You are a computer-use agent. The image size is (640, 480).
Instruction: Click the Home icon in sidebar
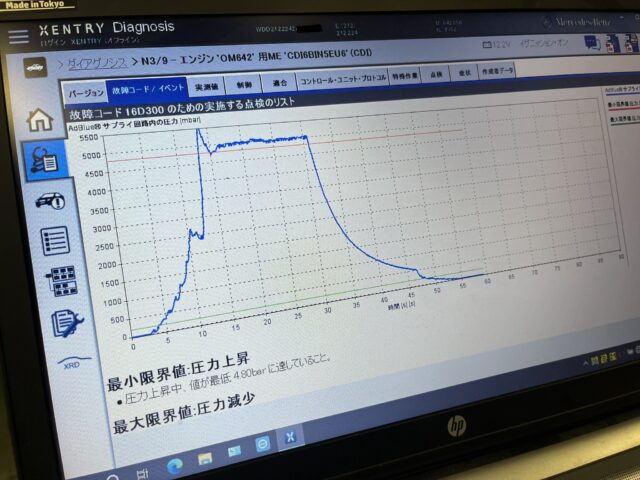coord(40,120)
